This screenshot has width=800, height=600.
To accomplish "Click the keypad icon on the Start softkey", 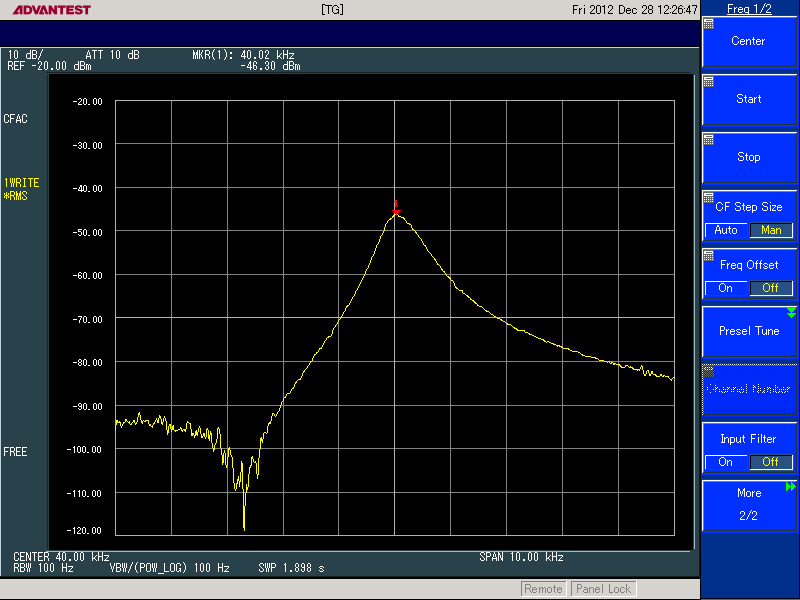I will tap(709, 81).
